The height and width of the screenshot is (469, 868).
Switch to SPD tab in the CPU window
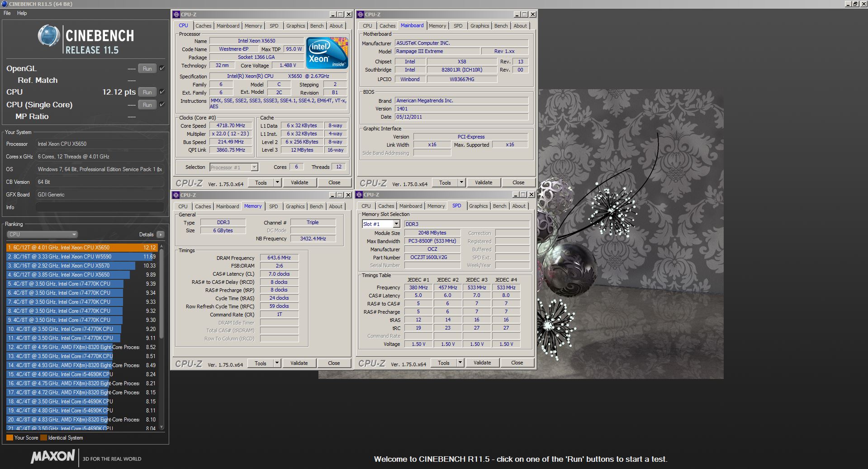(274, 26)
